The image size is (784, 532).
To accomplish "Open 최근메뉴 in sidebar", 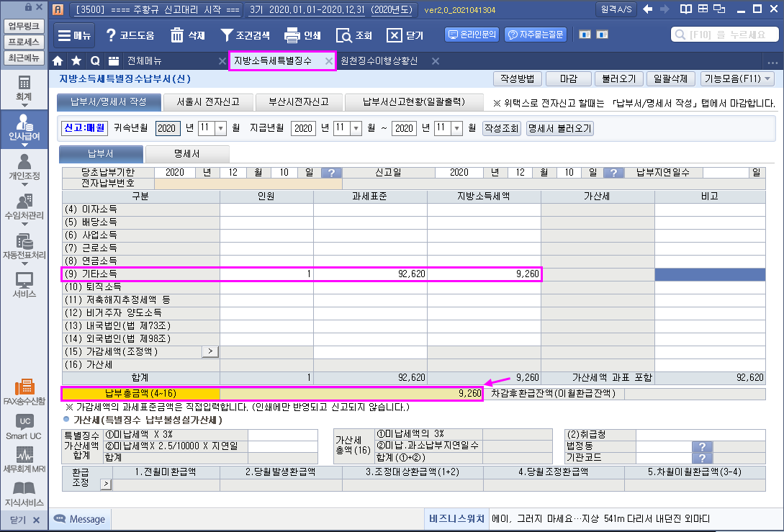I will point(24,58).
